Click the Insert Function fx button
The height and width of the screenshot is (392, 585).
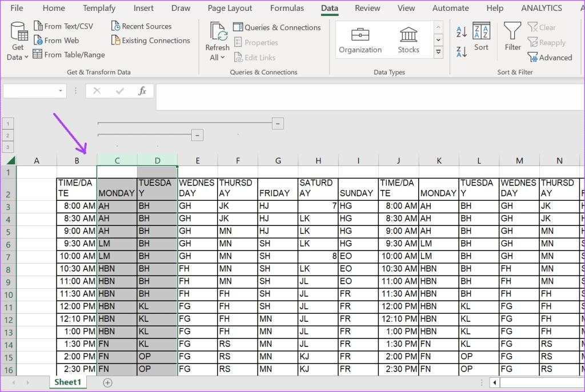(142, 91)
